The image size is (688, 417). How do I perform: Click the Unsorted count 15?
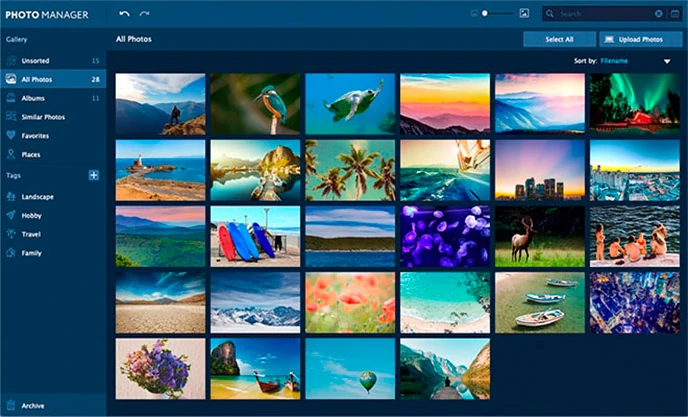click(x=95, y=61)
